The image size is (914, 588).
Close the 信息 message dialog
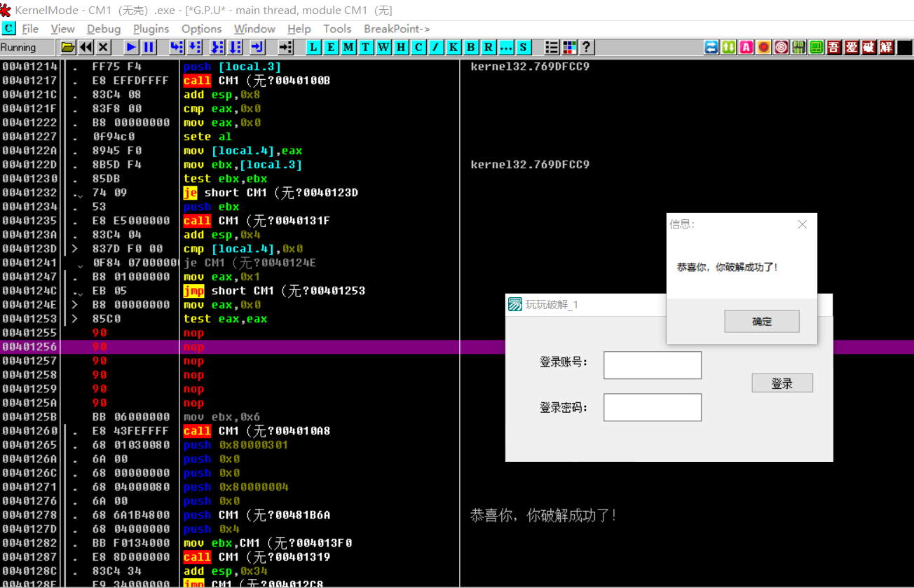click(803, 224)
